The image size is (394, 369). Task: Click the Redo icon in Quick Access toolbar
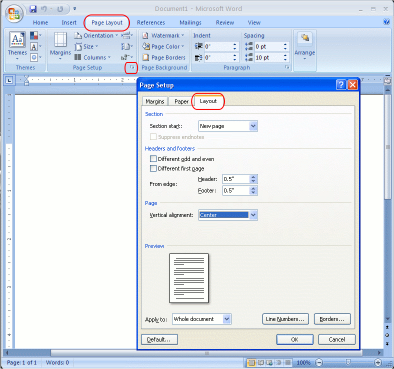pos(60,9)
